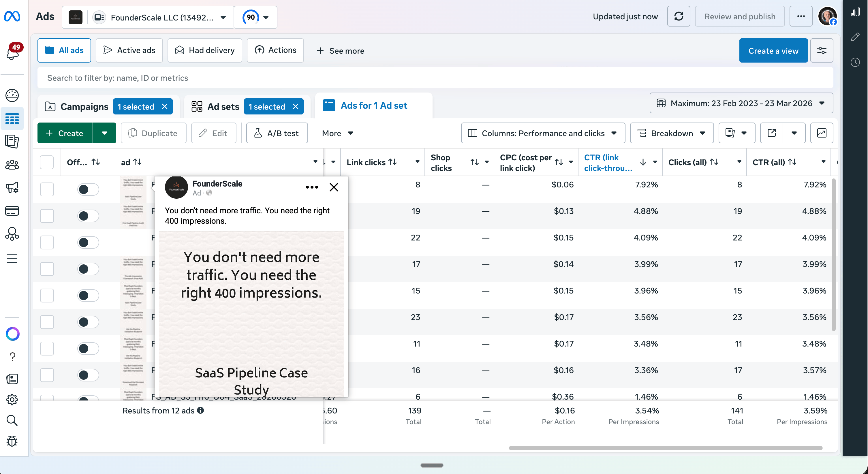Image resolution: width=868 pixels, height=474 pixels.
Task: Expand the Breakdown dropdown
Action: [672, 133]
